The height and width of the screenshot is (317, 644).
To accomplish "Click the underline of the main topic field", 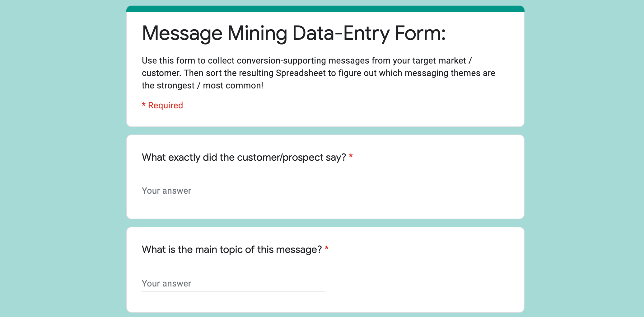I will tap(233, 292).
